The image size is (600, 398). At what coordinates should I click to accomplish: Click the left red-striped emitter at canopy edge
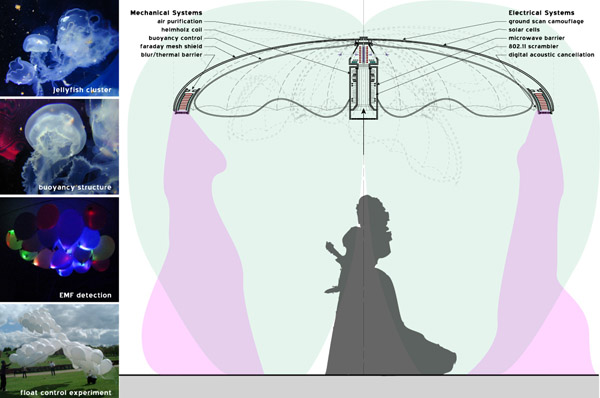pos(184,101)
